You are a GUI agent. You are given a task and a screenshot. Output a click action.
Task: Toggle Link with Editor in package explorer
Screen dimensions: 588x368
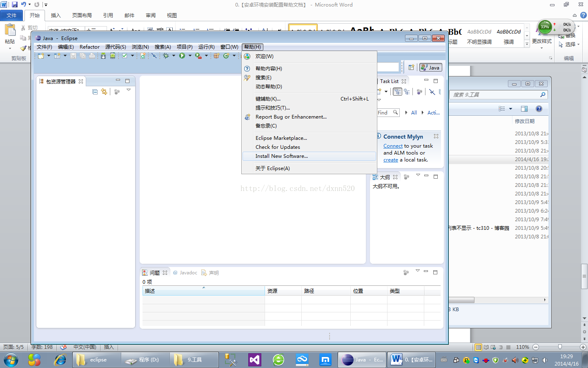104,92
